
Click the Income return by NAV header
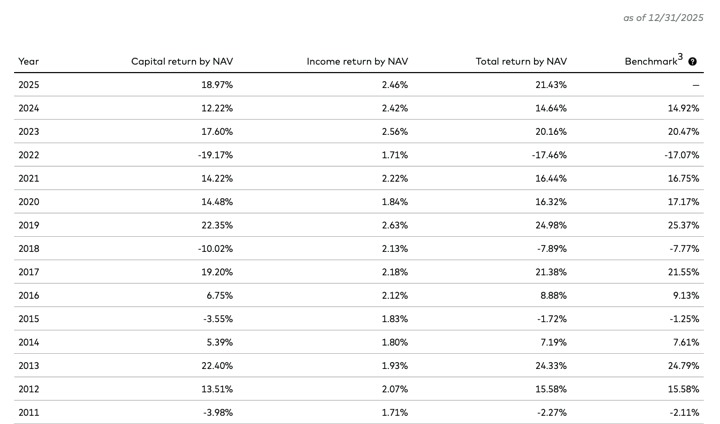pos(357,62)
